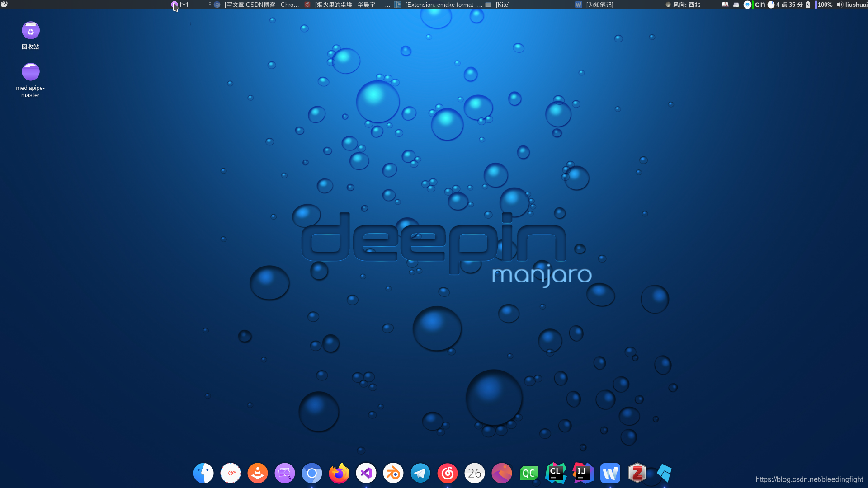Open the clock showing 4 点 35 分

785,5
